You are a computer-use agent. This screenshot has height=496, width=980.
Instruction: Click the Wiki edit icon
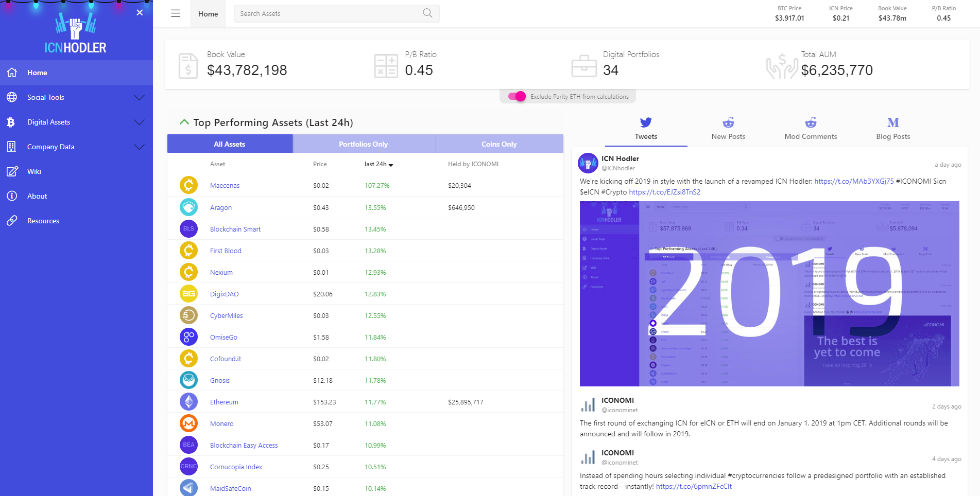(12, 171)
